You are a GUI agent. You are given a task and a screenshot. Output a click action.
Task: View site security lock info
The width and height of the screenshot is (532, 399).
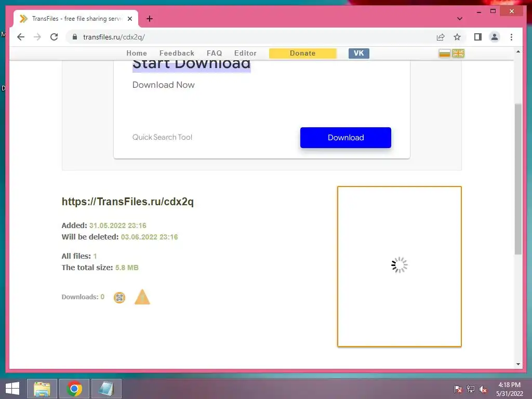75,37
